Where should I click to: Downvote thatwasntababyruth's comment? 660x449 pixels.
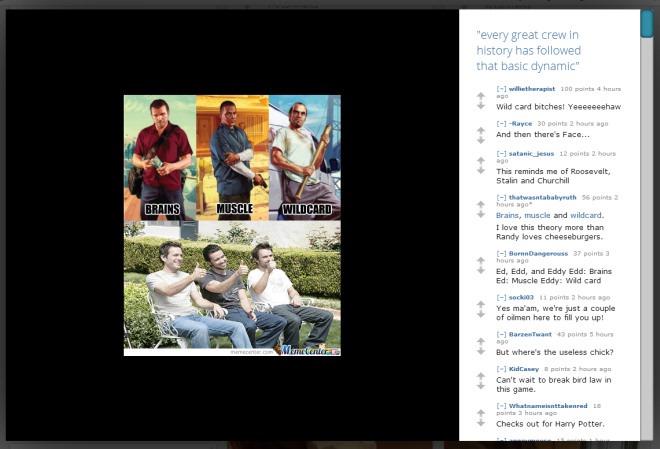point(481,214)
